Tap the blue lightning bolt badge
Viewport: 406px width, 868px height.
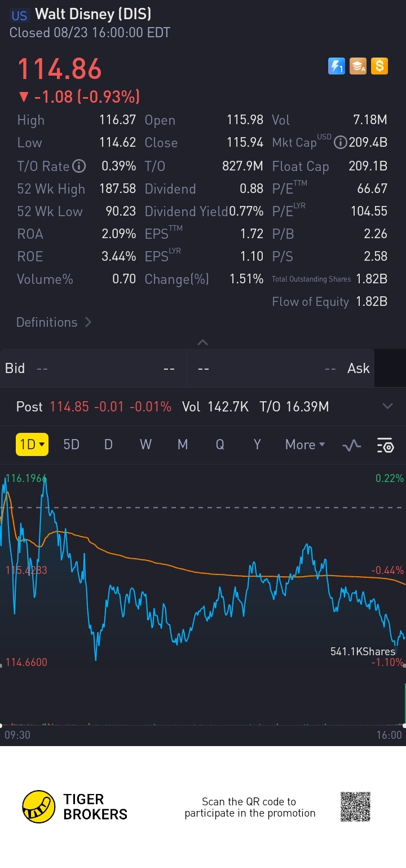tap(336, 67)
